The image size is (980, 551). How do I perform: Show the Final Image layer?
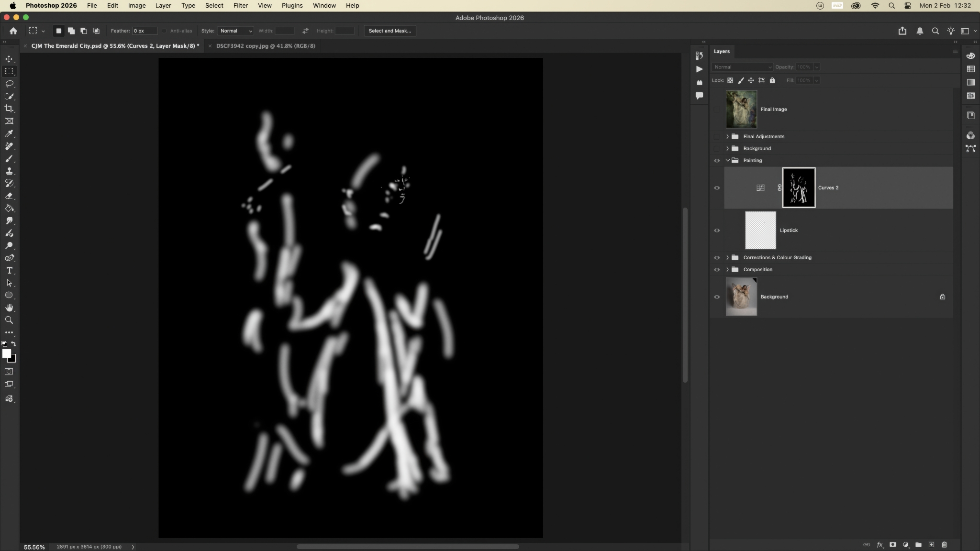717,109
